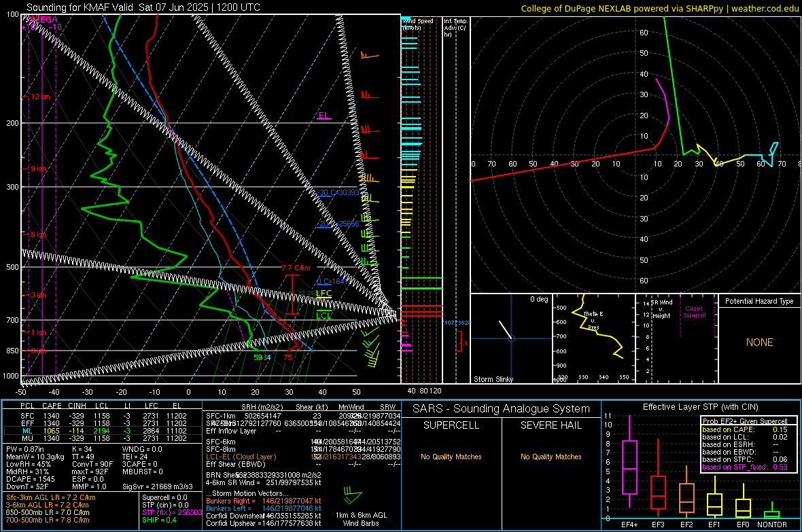Click the orange 'LCL-EL (Cloud Layer)' row
Viewport: 802px width, 532px height.
[x=303, y=457]
